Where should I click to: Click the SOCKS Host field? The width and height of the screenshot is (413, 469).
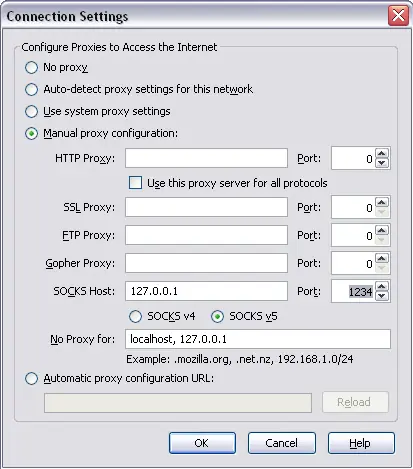(x=206, y=291)
